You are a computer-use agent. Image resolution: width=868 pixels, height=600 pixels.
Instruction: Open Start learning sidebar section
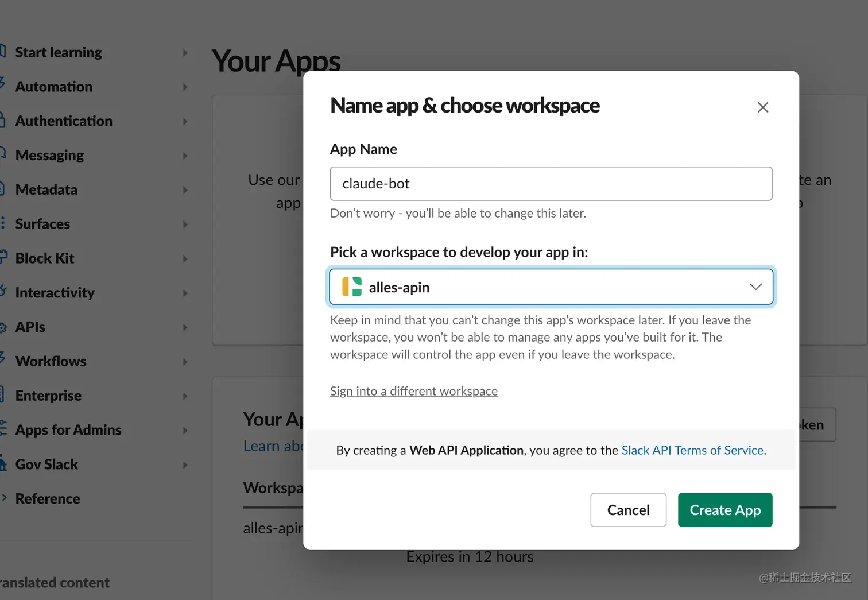(59, 52)
